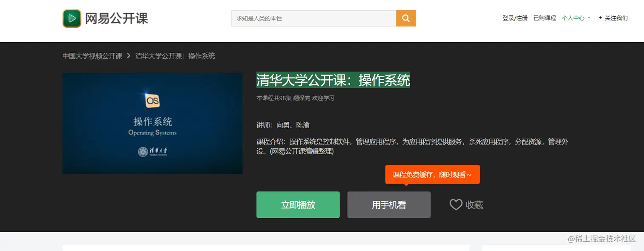This screenshot has width=644, height=251.
Task: Start the course with 立即播放 button
Action: pyautogui.click(x=298, y=205)
